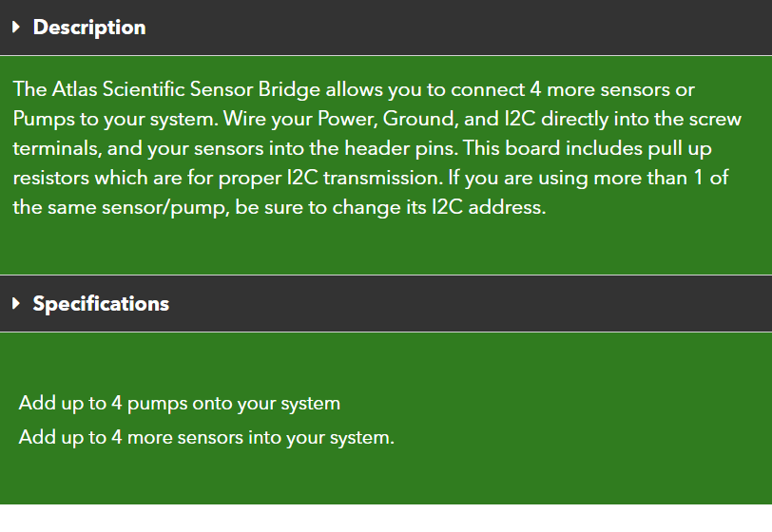Collapse the Description section triangle arrow
Viewport: 772px width, 532px height.
pyautogui.click(x=16, y=27)
